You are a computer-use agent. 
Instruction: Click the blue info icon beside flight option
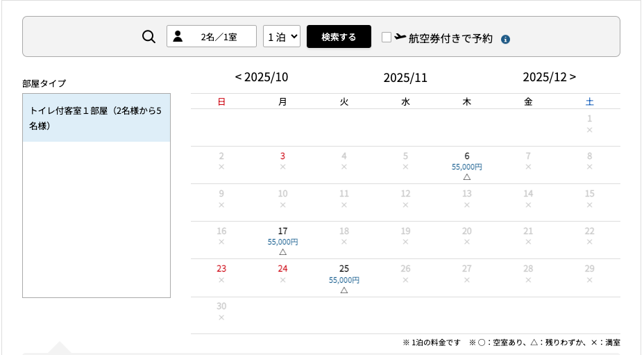(505, 39)
